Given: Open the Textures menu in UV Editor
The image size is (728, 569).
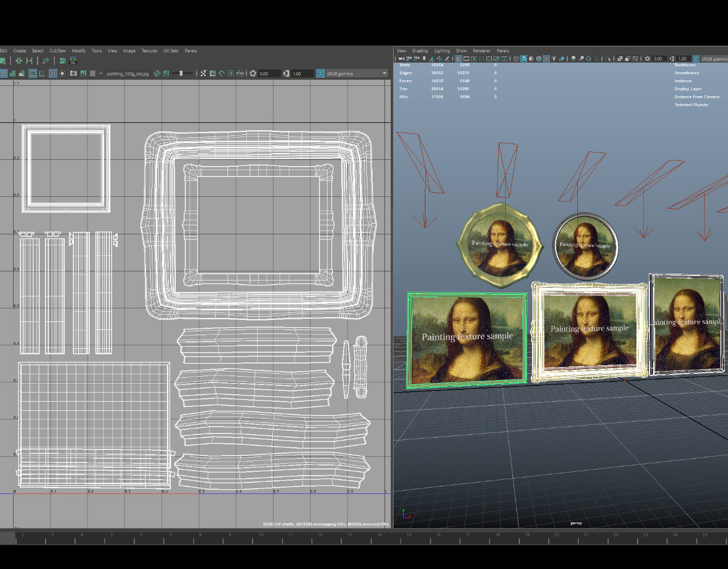Looking at the screenshot, I should point(150,51).
